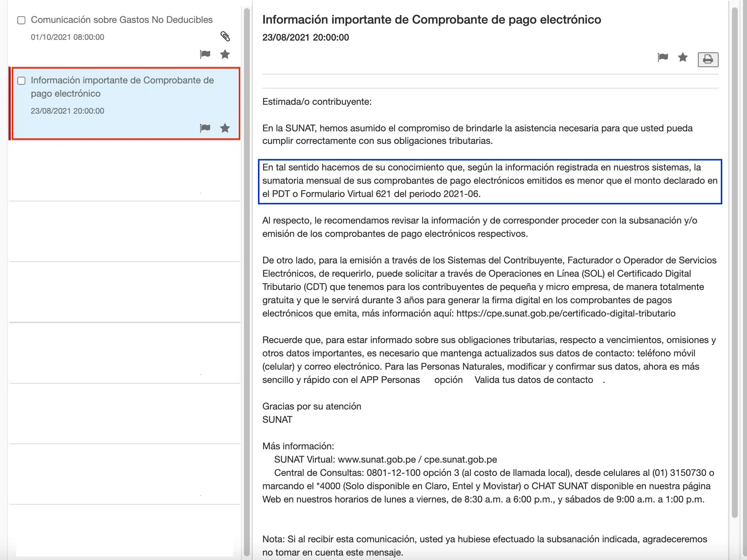The image size is (747, 560).
Task: Star the Gastos No Deducibles message
Action: (x=225, y=54)
